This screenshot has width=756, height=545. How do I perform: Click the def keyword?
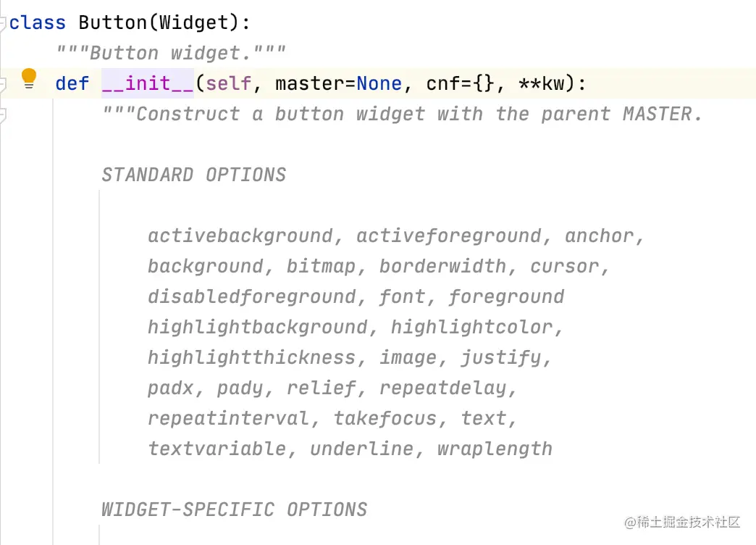coord(72,83)
